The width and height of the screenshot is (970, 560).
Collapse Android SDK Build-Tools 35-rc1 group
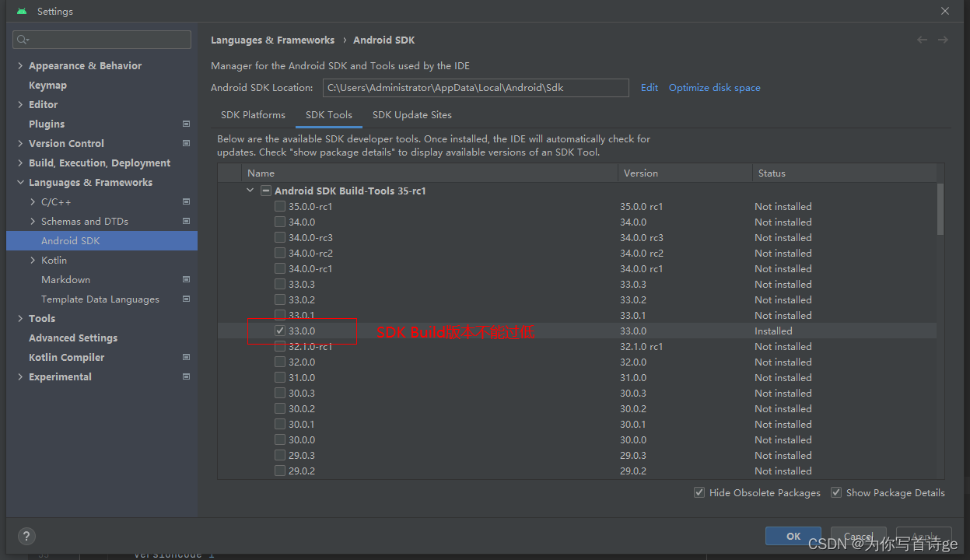pos(250,191)
